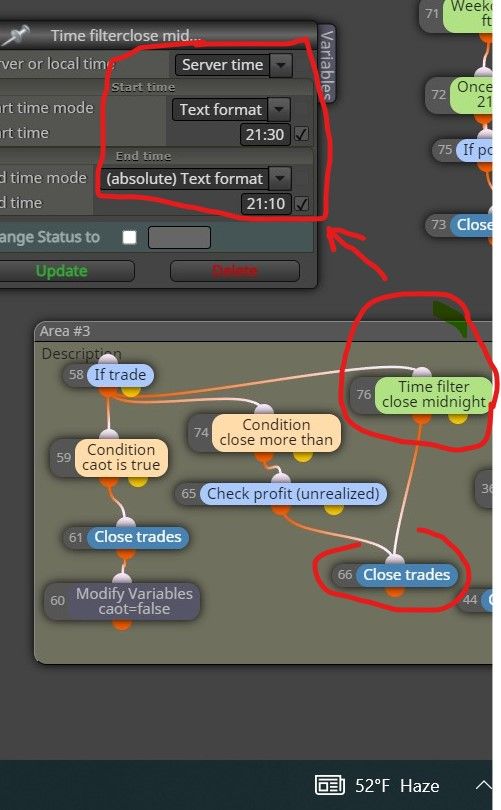Toggle the checkbox next to start time 21:30
The width and height of the screenshot is (501, 810).
[301, 135]
